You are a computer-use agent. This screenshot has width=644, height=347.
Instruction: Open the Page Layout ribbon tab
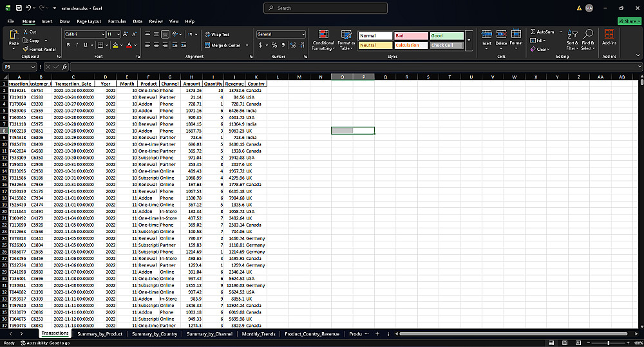click(89, 21)
